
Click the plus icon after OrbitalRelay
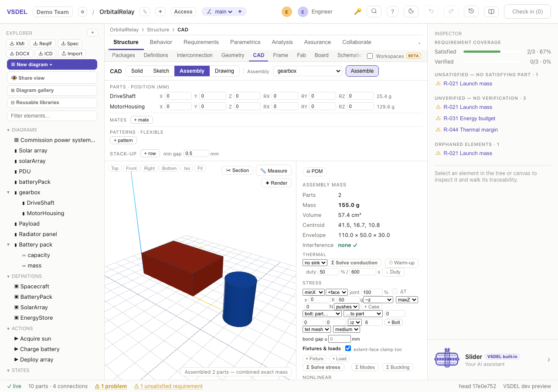click(160, 12)
